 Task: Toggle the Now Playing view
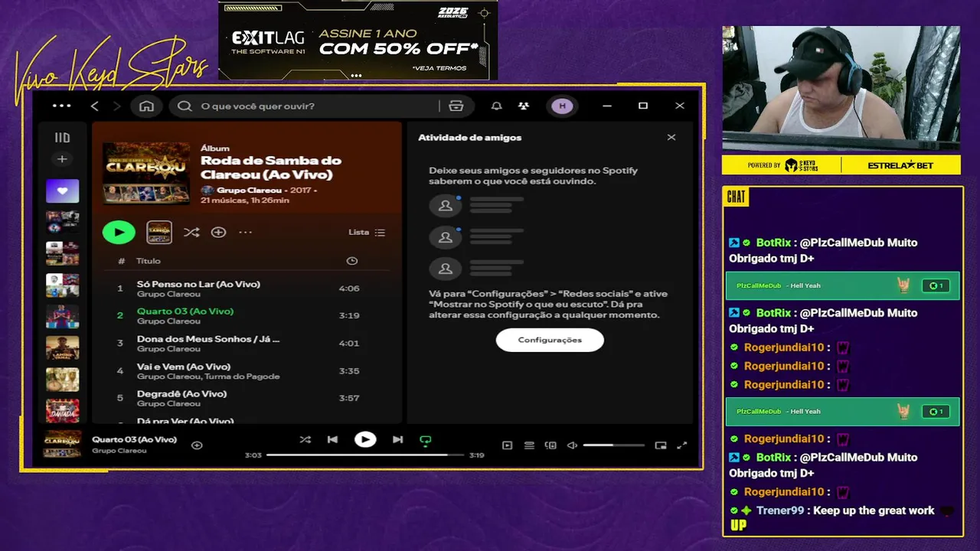[507, 445]
